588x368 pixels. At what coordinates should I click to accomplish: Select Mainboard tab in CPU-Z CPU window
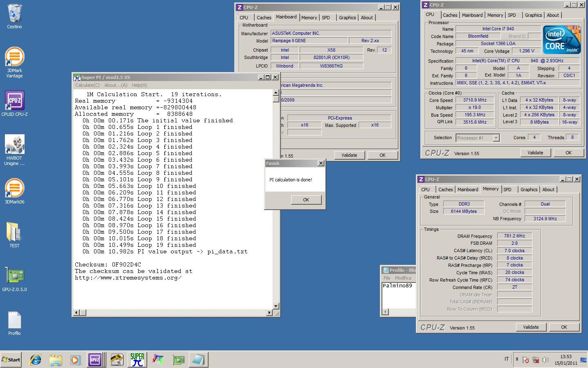[472, 15]
